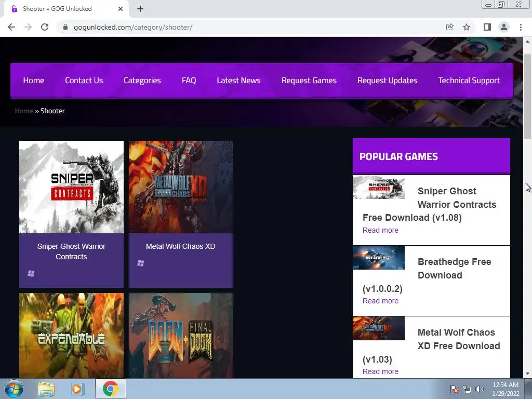532x399 pixels.
Task: Bookmark this page with the star icon
Action: click(467, 27)
